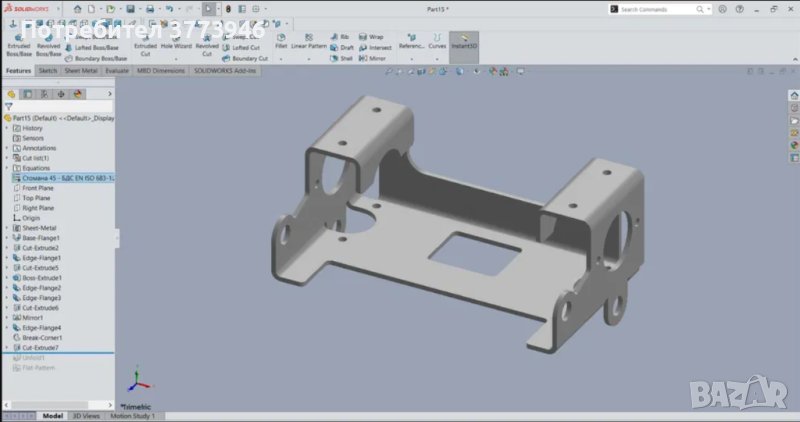Toggle the Instant3D mode button
800x422 pixels.
[463, 41]
